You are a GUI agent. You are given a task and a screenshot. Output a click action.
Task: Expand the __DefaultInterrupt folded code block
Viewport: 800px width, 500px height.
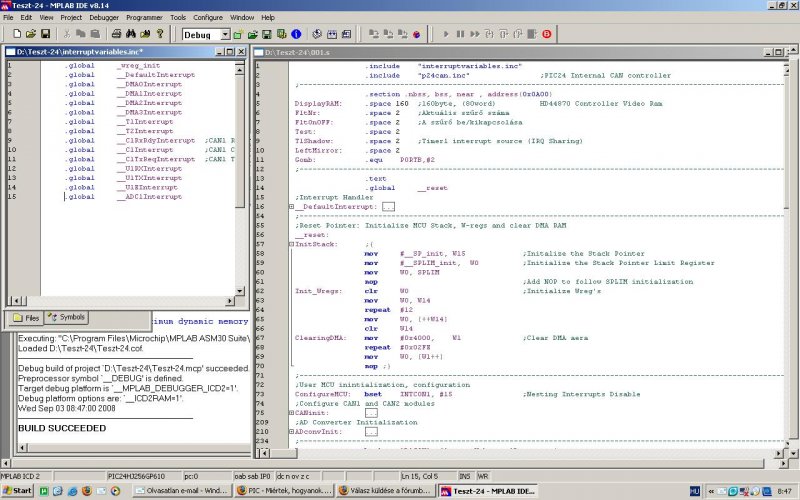[291, 206]
